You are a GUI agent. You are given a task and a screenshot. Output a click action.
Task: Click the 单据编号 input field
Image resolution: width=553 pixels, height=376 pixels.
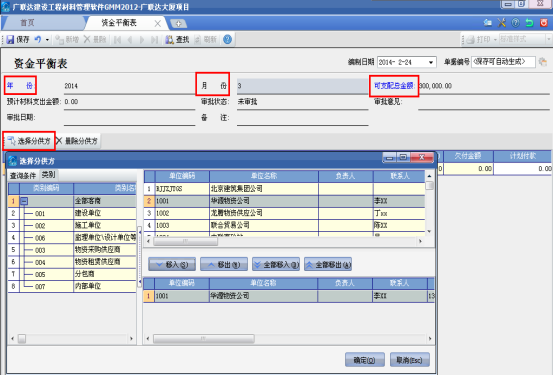pyautogui.click(x=503, y=62)
